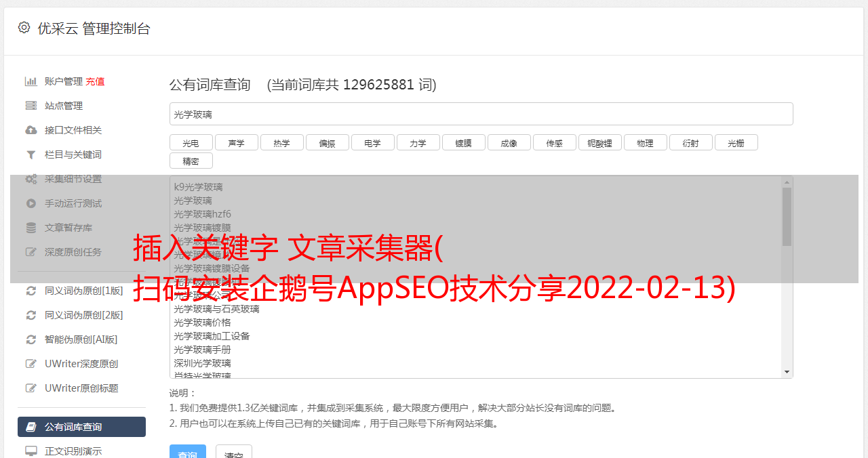Screen dimensions: 868x458
Task: Select the 声学 tag button
Action: click(236, 142)
